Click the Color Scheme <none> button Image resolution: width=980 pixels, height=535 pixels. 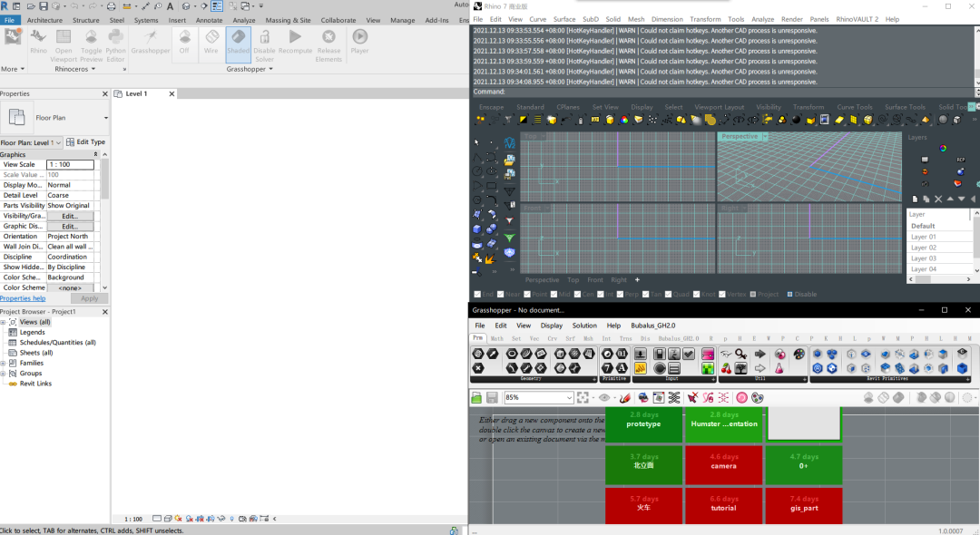pos(70,287)
